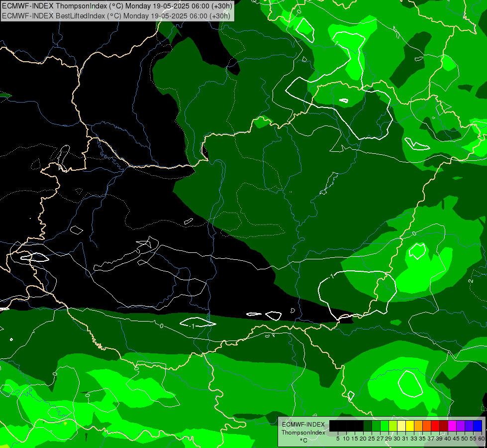
Task: Click legend tick value 29
Action: (389, 439)
